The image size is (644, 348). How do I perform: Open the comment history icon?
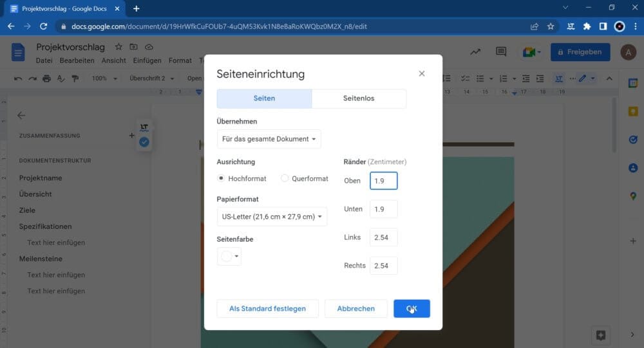pos(500,51)
